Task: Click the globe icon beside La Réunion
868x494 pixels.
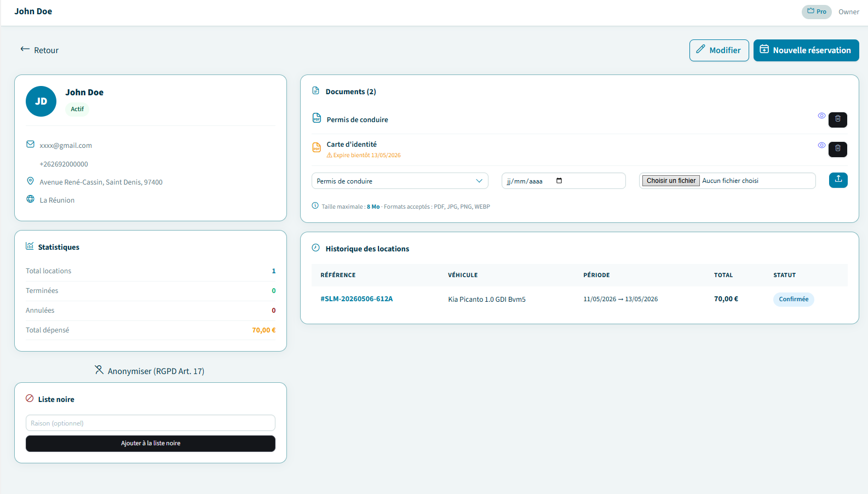Action: tap(30, 199)
